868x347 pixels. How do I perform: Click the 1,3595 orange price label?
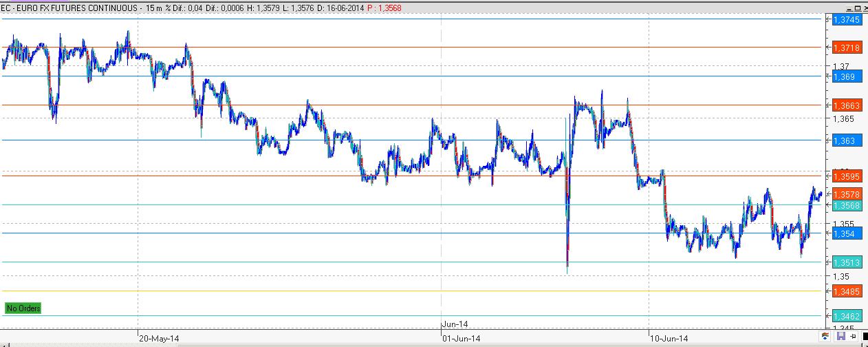[x=846, y=176]
